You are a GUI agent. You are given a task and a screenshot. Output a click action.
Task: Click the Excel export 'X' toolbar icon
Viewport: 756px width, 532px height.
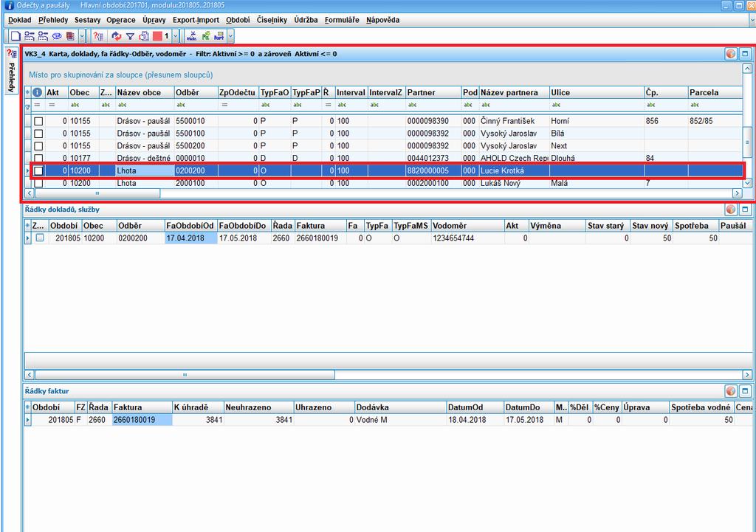pos(192,36)
